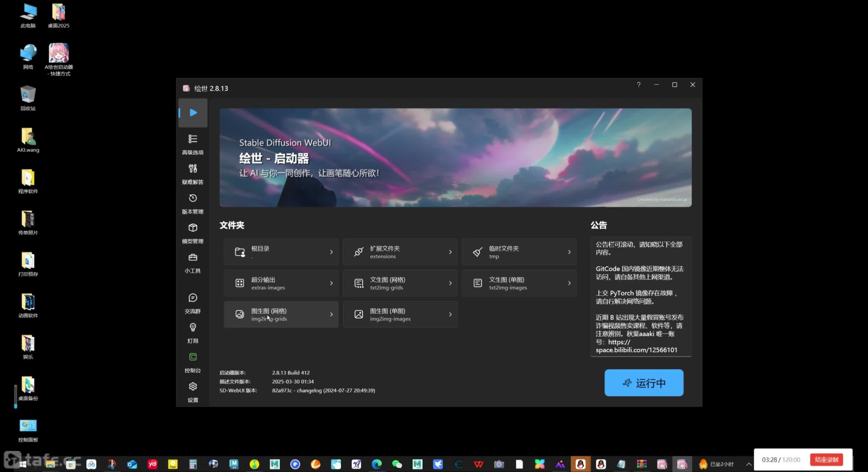Open 桌面2025 desktop folder
The image size is (868, 472).
[x=58, y=16]
